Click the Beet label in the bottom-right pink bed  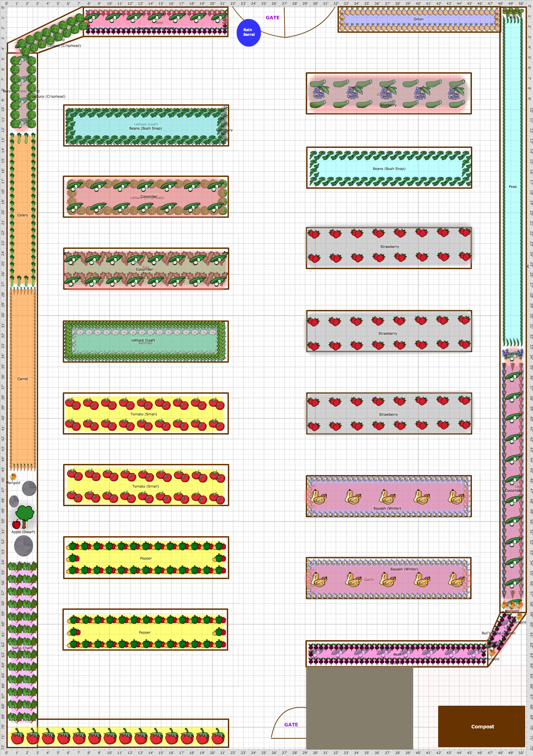397,654
